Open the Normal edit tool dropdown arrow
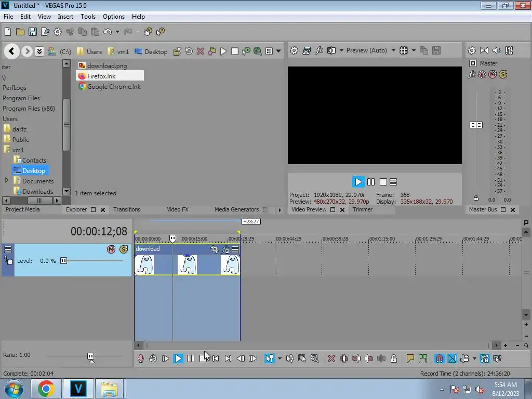 tap(280, 358)
